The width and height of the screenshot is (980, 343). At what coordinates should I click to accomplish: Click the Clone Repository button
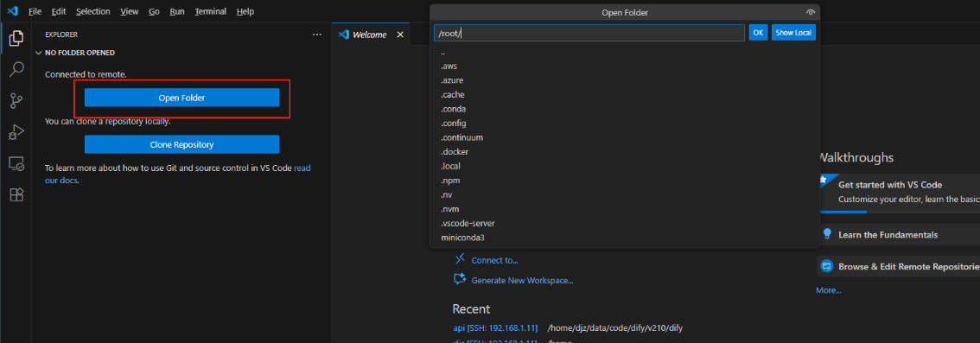(181, 144)
